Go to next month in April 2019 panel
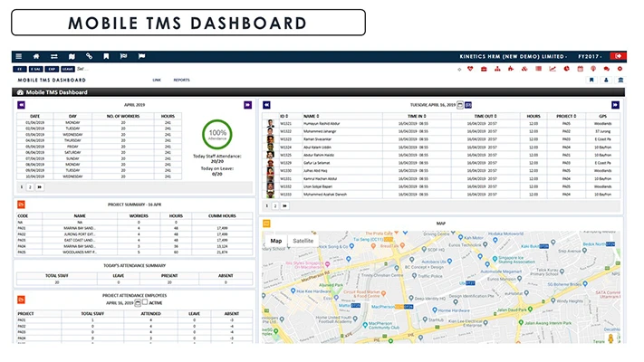This screenshot has width=644, height=362. tap(247, 105)
